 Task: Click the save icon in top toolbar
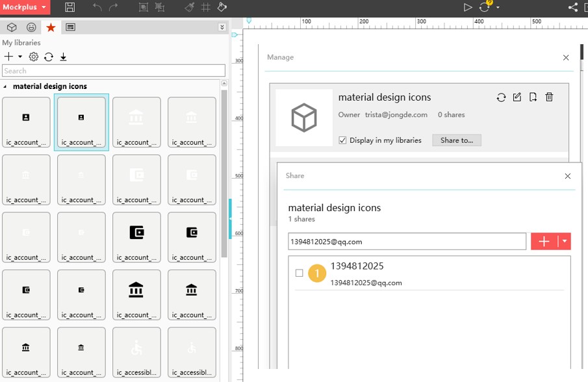coord(70,7)
